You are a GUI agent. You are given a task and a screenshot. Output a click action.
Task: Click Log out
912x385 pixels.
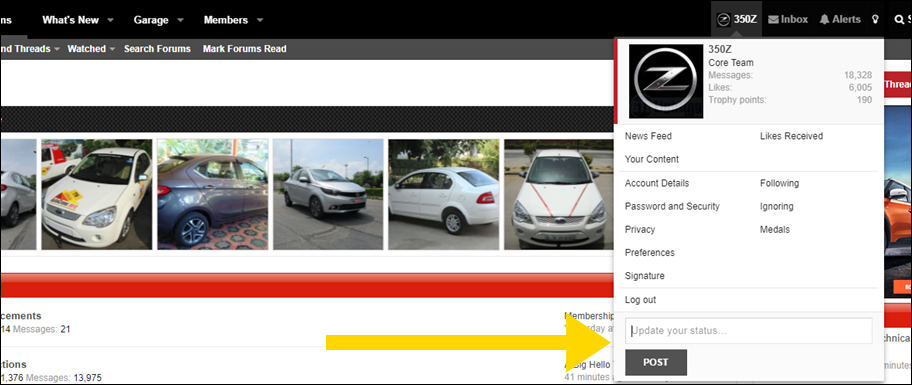click(x=640, y=300)
